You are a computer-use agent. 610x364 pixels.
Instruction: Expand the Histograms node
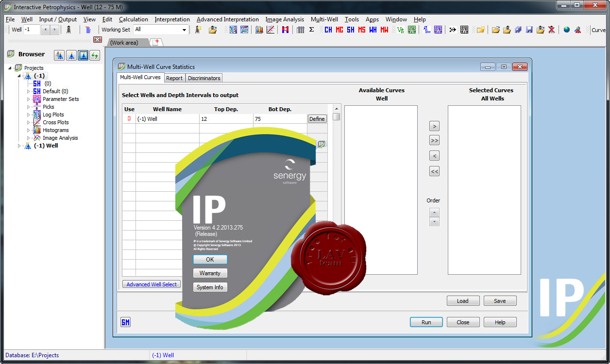click(28, 130)
